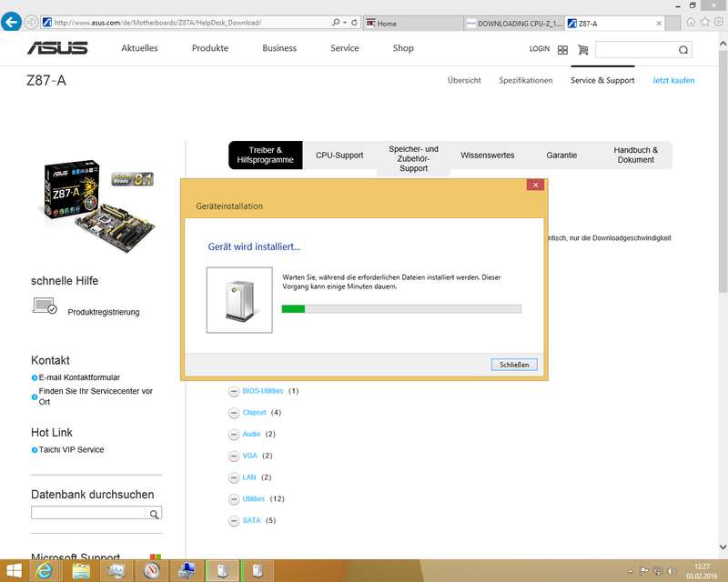Click the ASUS logo

pos(57,48)
